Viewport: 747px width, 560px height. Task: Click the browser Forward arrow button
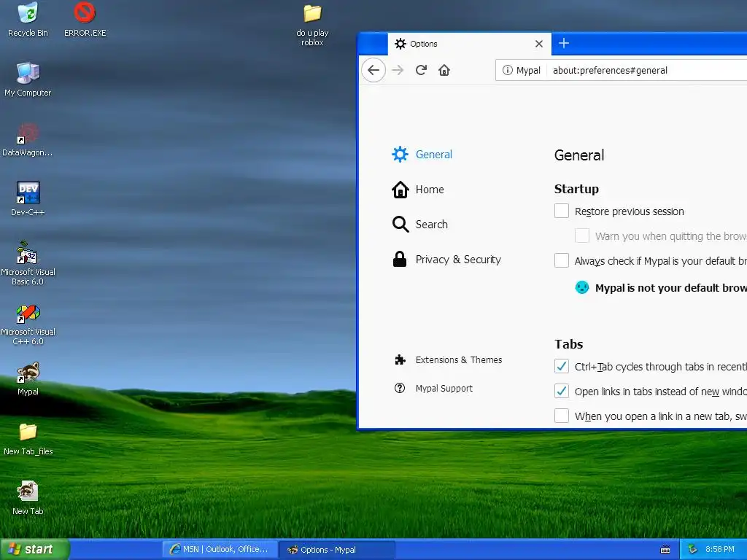tap(398, 71)
